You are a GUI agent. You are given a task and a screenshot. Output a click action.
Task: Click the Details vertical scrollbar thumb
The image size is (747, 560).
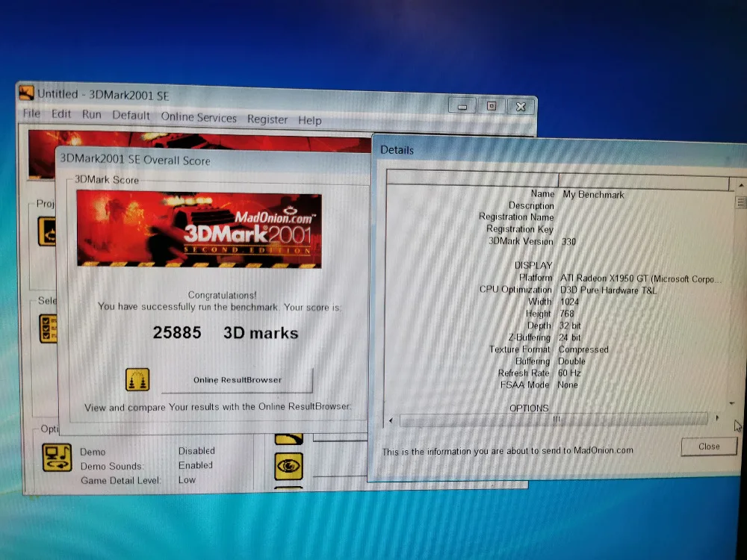point(741,202)
